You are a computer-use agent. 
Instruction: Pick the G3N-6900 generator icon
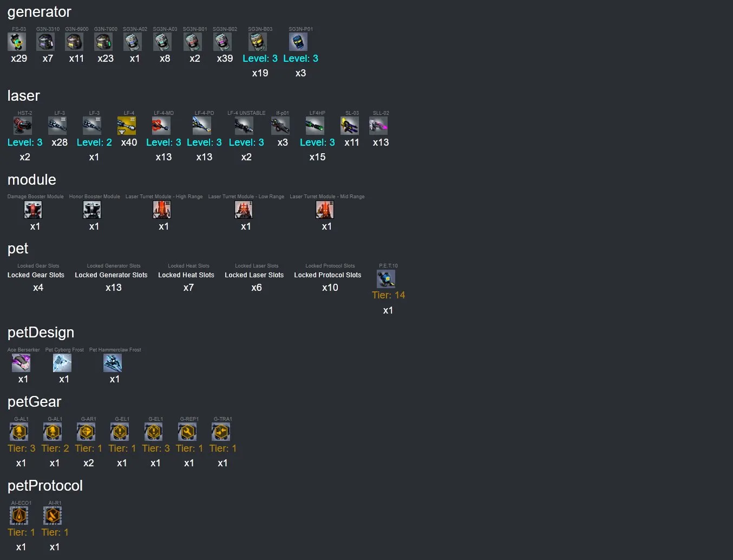click(x=74, y=42)
